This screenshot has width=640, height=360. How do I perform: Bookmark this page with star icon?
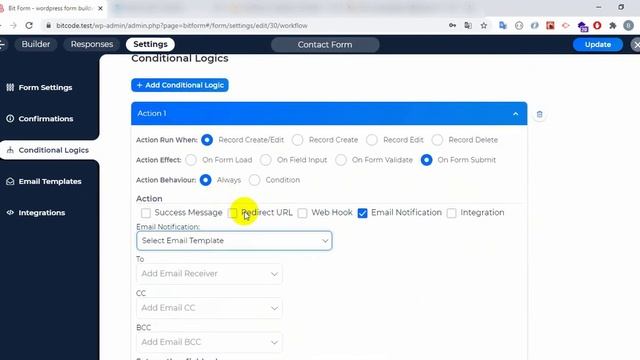(484, 26)
